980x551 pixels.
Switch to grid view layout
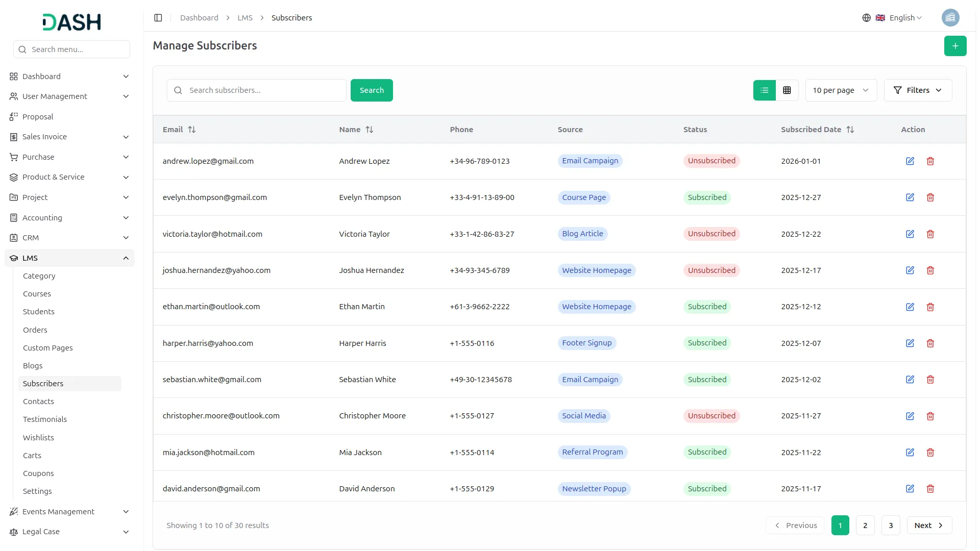pos(787,90)
